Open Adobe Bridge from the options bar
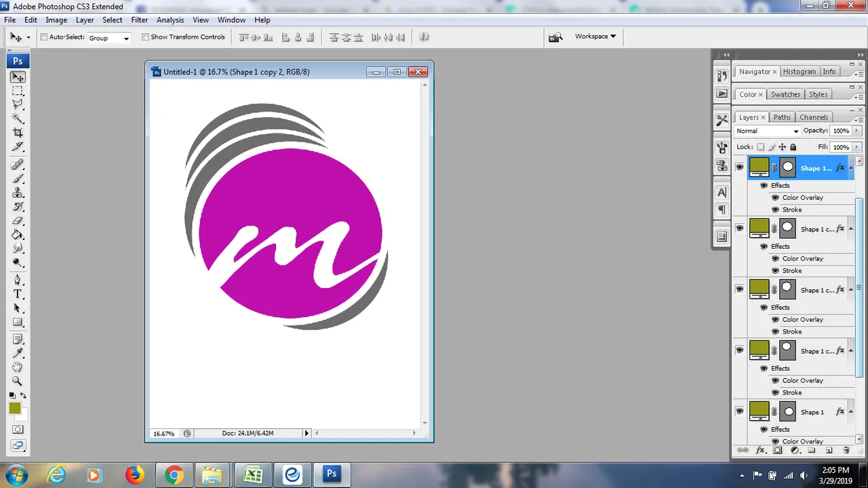This screenshot has height=488, width=868. (555, 37)
